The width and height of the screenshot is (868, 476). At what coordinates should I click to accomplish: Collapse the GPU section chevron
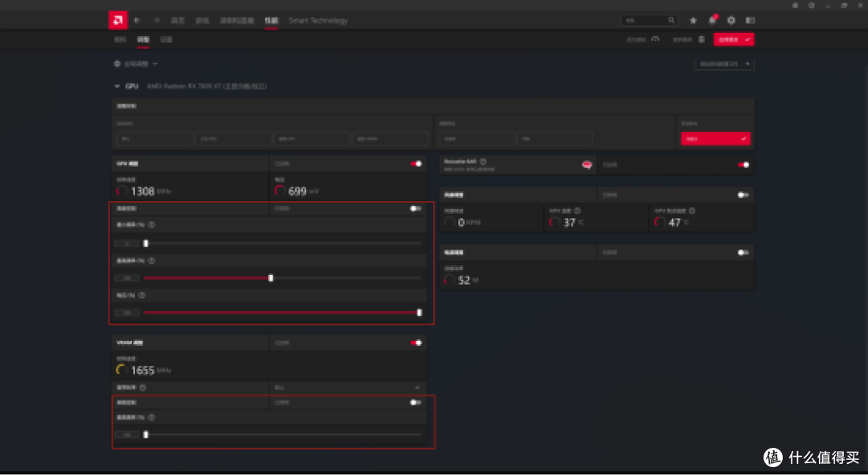click(x=117, y=87)
